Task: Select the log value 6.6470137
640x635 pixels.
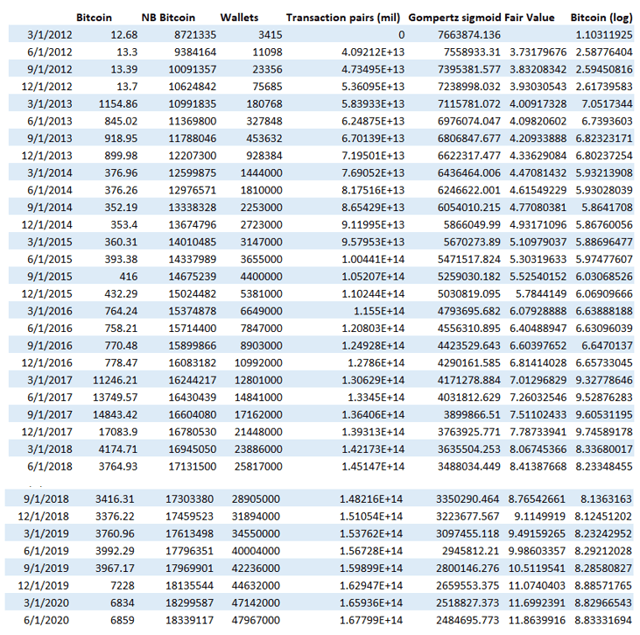Action: coord(607,346)
